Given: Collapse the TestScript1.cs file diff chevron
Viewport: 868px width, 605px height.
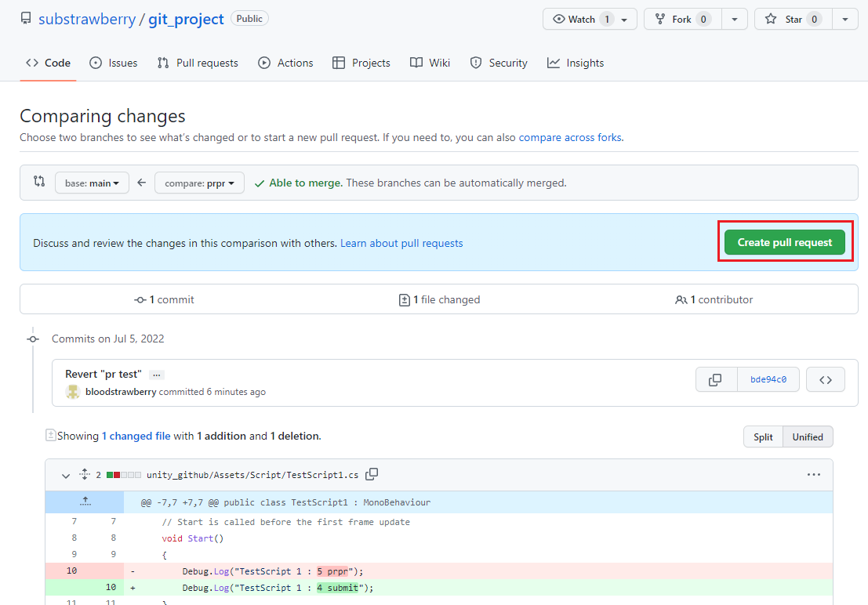Looking at the screenshot, I should (66, 476).
